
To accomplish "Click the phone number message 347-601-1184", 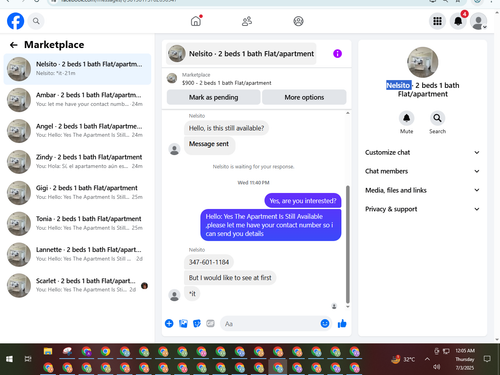I will (209, 262).
